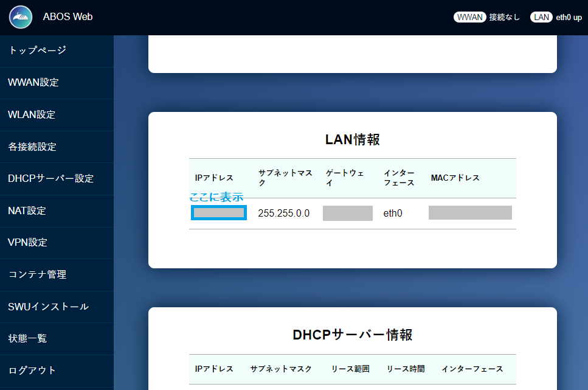Open コンテナ管理 page
The image size is (588, 390).
[57, 275]
